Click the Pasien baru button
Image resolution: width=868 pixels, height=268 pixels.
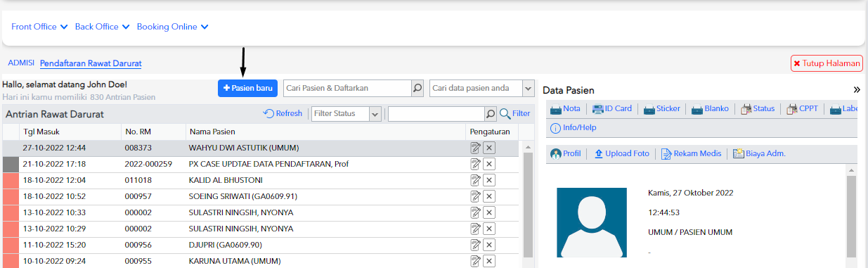point(247,88)
